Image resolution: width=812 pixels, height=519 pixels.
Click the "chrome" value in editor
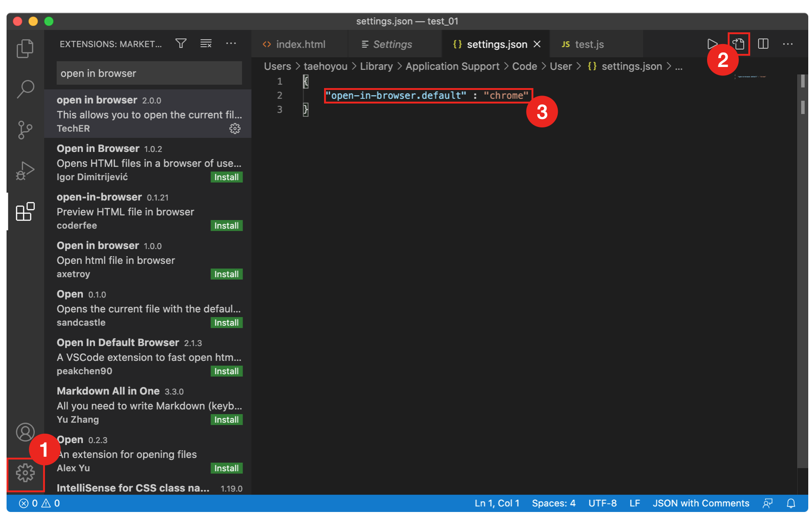coord(506,96)
